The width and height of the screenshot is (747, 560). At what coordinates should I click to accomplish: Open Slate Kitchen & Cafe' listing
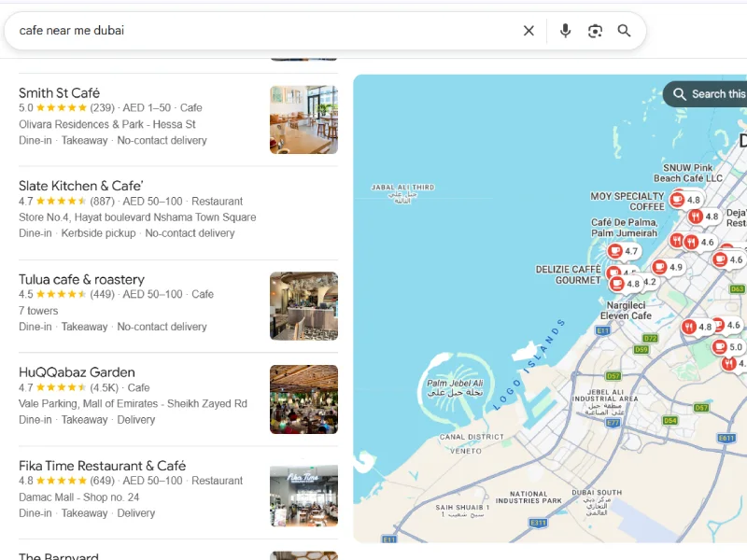point(81,186)
